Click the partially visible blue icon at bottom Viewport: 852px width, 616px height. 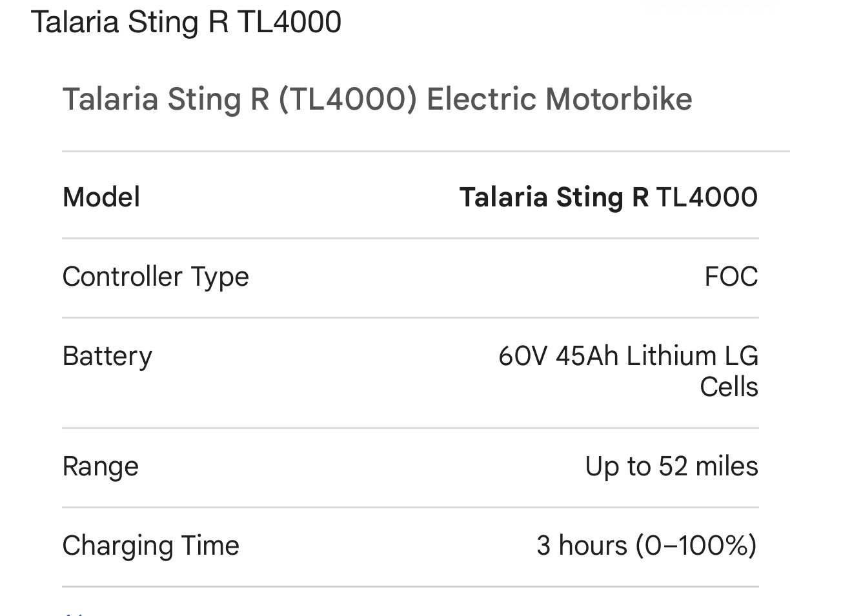tap(74, 613)
